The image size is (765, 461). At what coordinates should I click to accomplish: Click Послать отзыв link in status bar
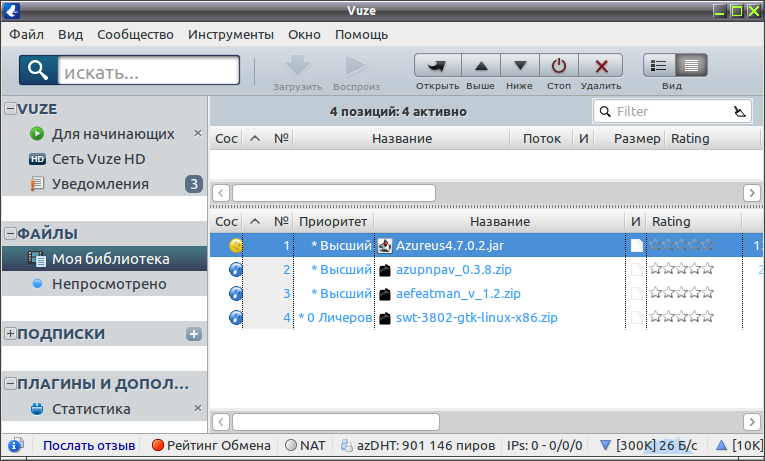pyautogui.click(x=89, y=445)
